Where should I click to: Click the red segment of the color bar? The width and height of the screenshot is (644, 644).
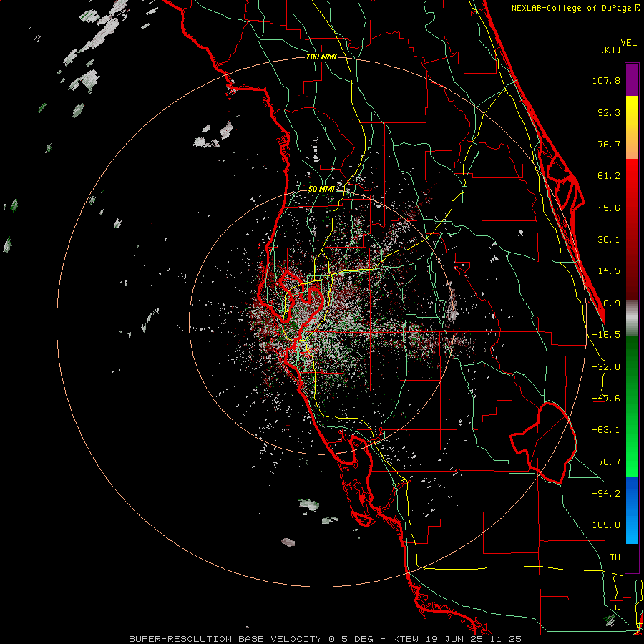coord(632,229)
